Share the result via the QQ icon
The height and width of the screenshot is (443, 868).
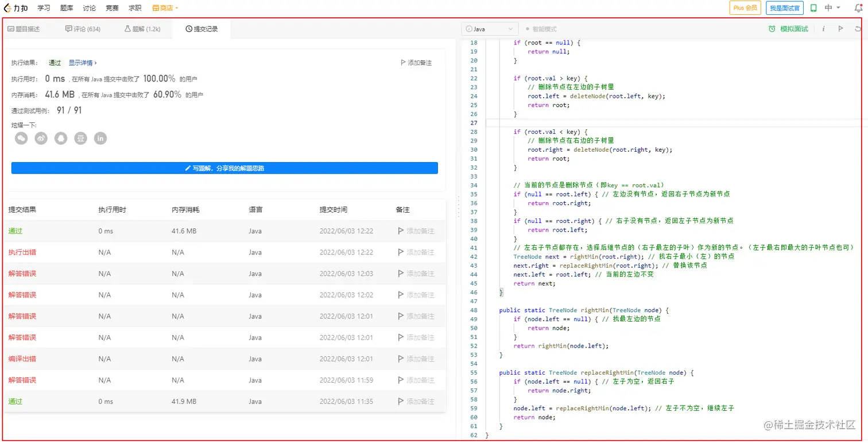point(61,138)
